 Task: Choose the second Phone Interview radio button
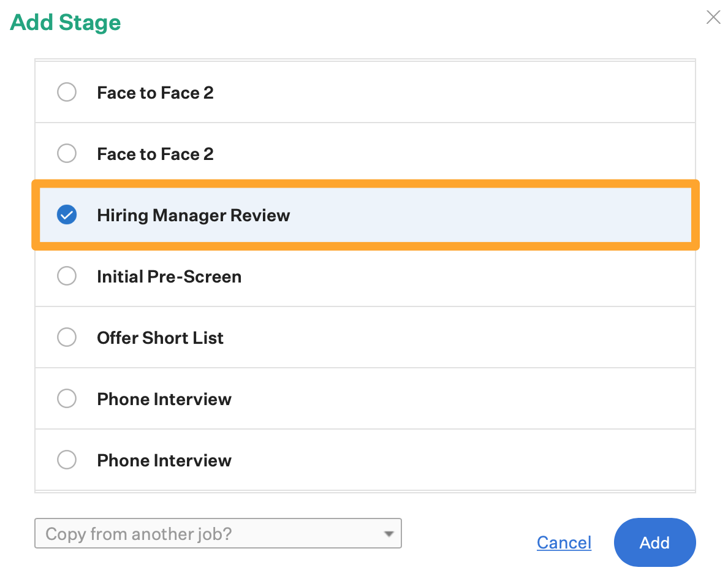point(67,460)
